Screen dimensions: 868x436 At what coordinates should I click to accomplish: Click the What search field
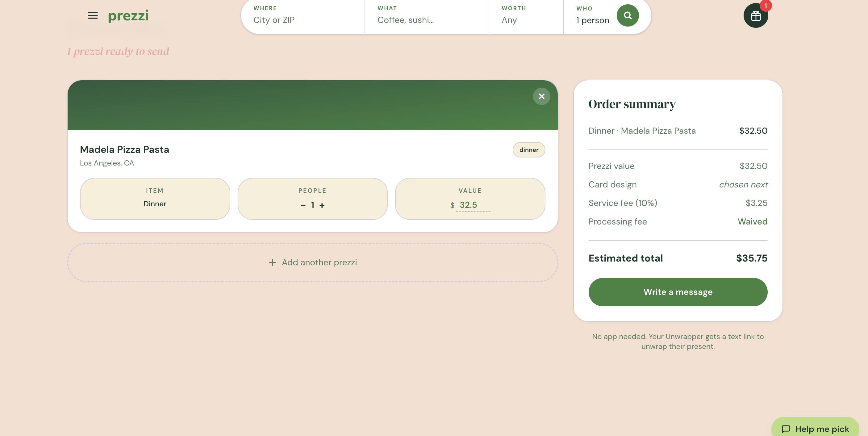point(427,15)
